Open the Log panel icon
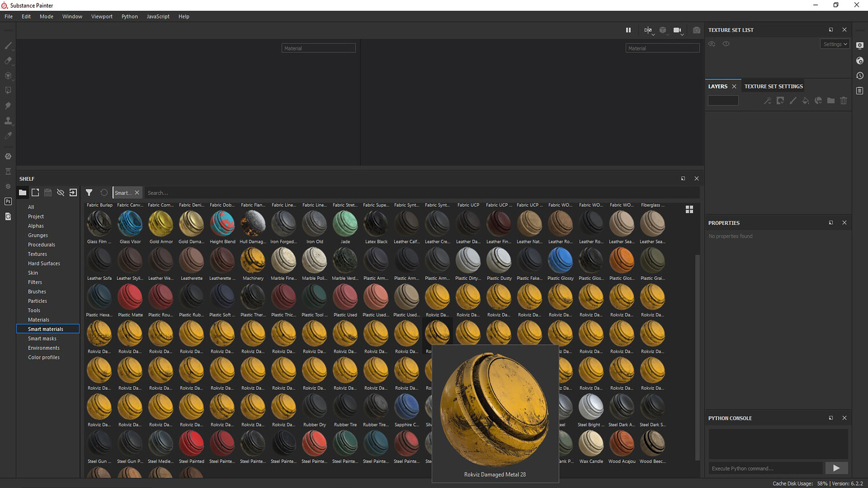868x488 pixels. (860, 91)
